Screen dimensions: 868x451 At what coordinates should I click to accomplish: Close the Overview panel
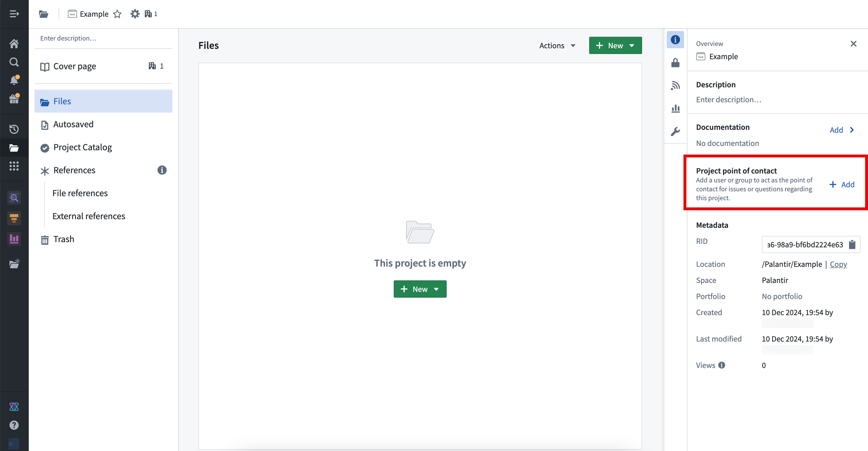tap(853, 43)
